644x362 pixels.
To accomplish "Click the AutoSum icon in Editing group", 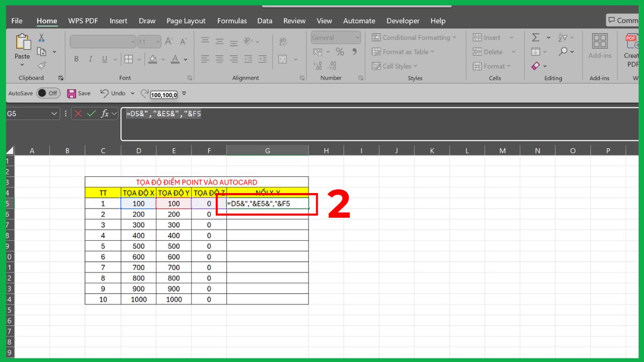I will (x=535, y=37).
